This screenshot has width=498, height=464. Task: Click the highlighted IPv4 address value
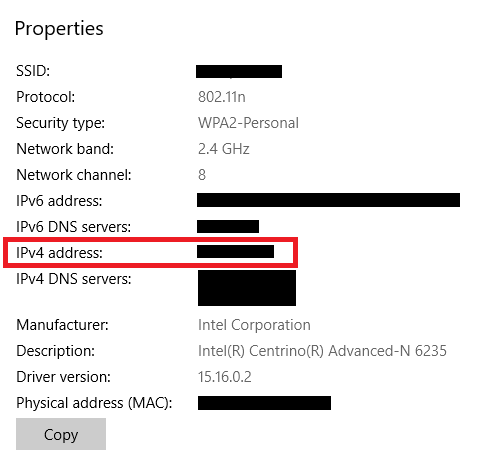235,252
